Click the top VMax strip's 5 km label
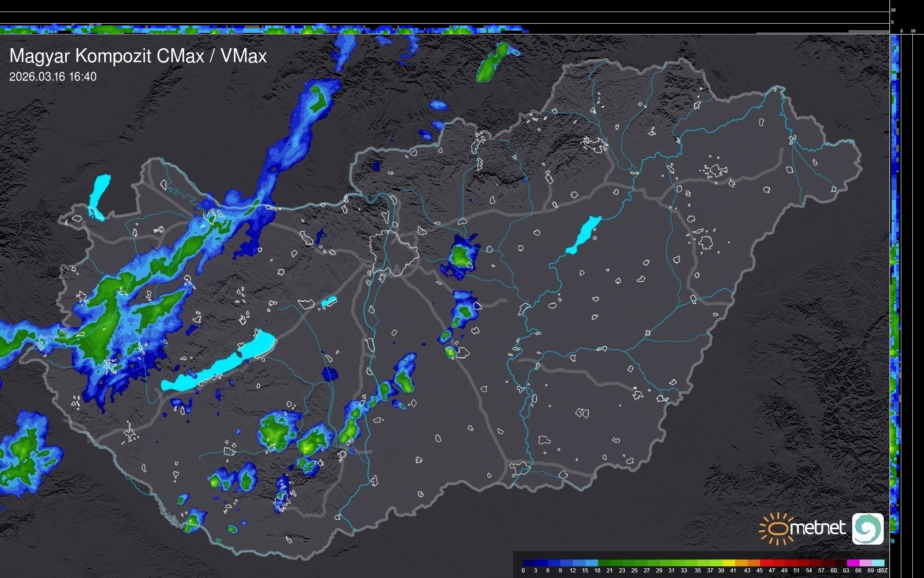Image resolution: width=924 pixels, height=578 pixels. [893, 22]
